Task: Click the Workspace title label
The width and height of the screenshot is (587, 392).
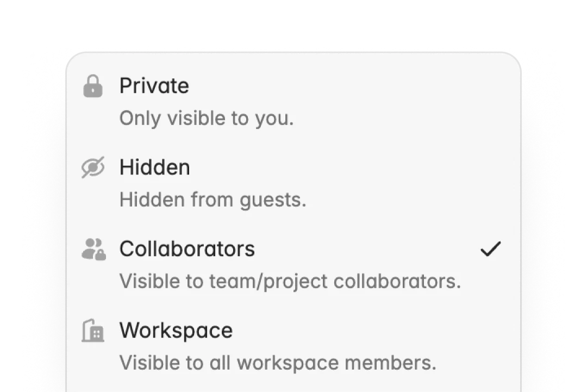Action: tap(176, 331)
